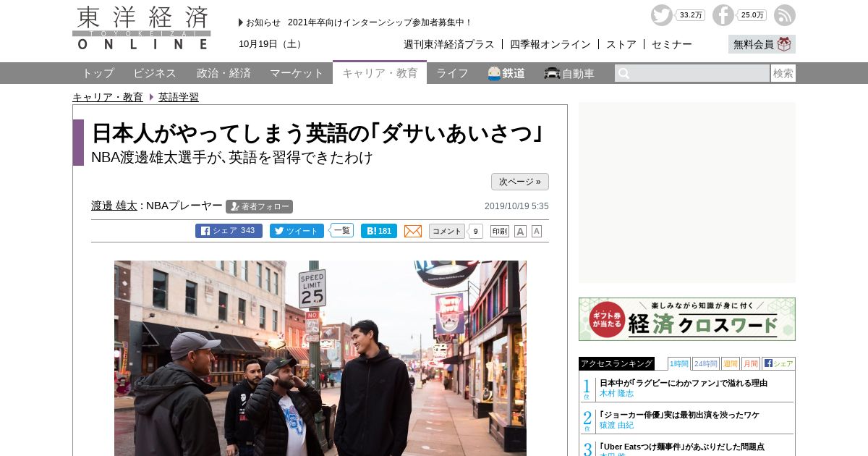Click 英語学習 breadcrumb link
Viewport: 868px width, 456px height.
[x=179, y=97]
